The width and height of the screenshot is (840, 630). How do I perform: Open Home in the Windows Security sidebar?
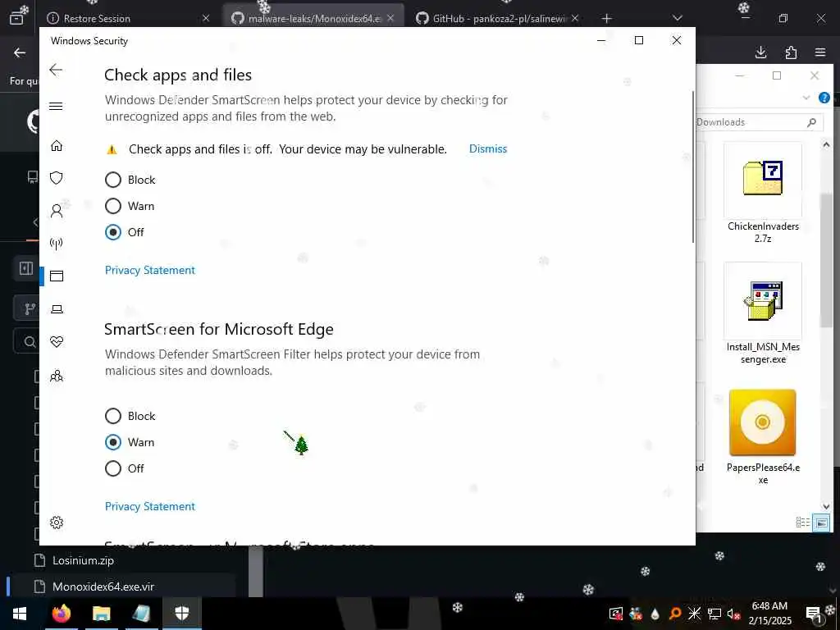click(x=57, y=146)
